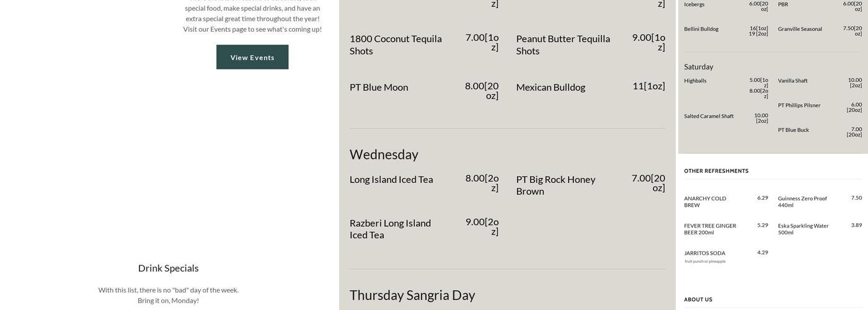Select Razberi Long Island Iced Tea
The image size is (868, 310).
[390, 229]
